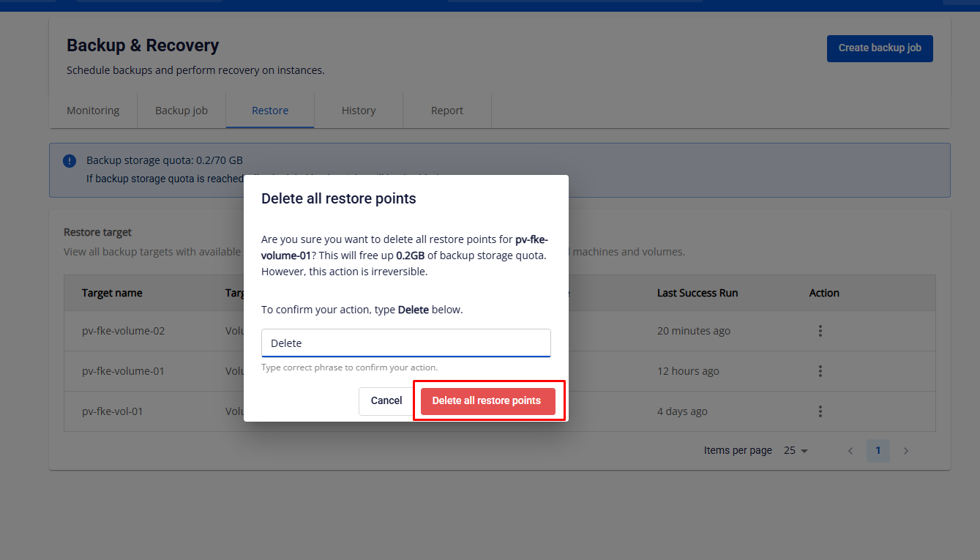Go to the History tab
The width and height of the screenshot is (980, 560).
[359, 111]
